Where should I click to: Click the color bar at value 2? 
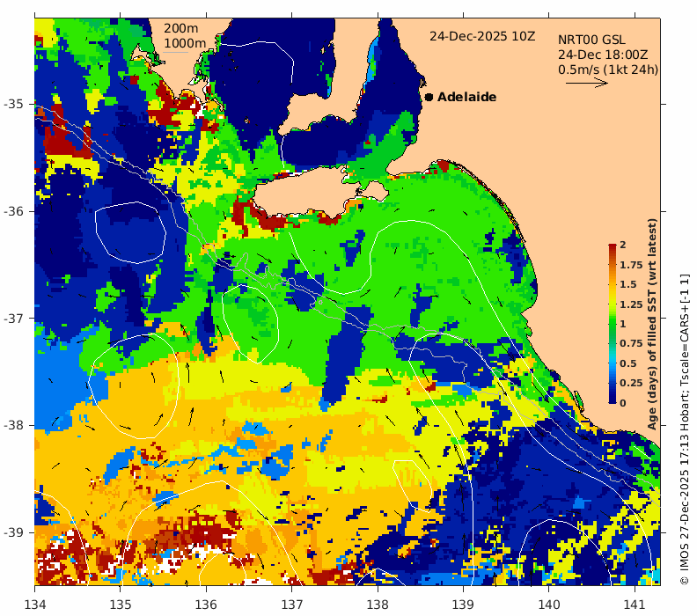point(613,246)
